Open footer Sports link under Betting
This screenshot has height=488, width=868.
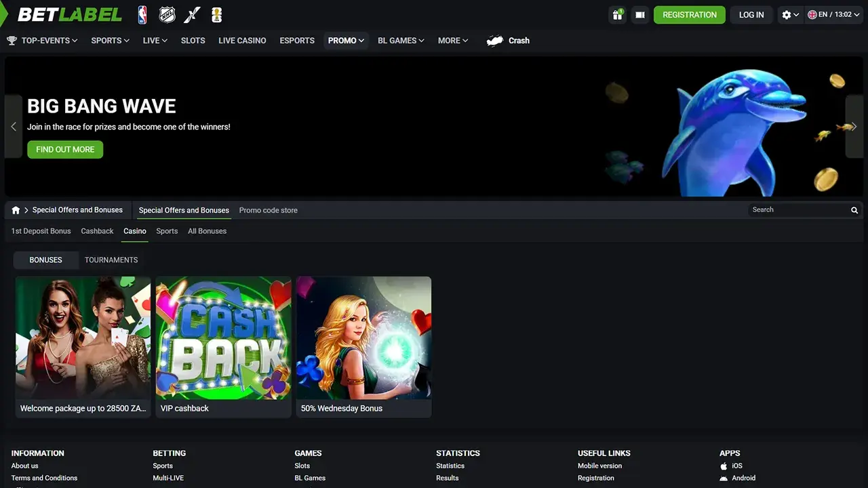pyautogui.click(x=163, y=466)
